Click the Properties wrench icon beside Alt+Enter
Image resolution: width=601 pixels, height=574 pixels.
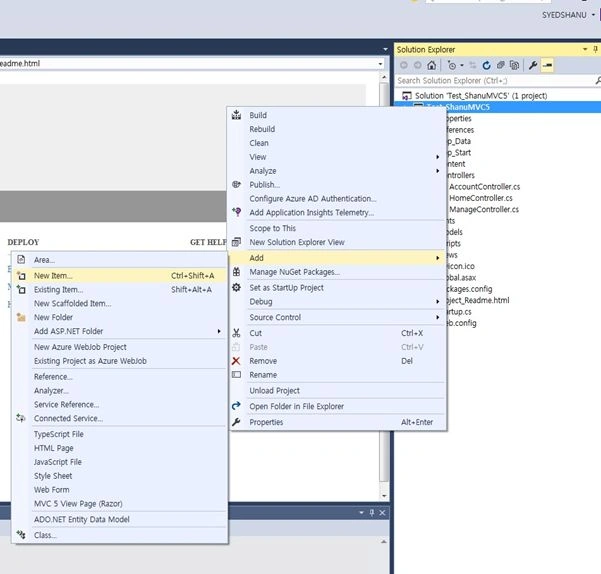tap(236, 421)
